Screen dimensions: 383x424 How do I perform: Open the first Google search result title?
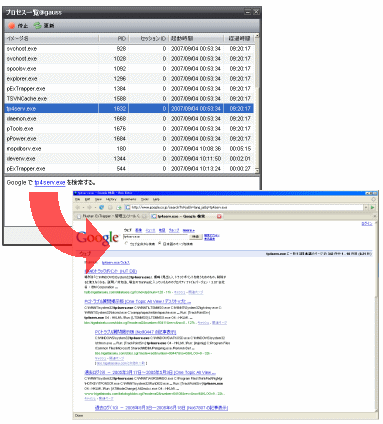[x=111, y=271]
